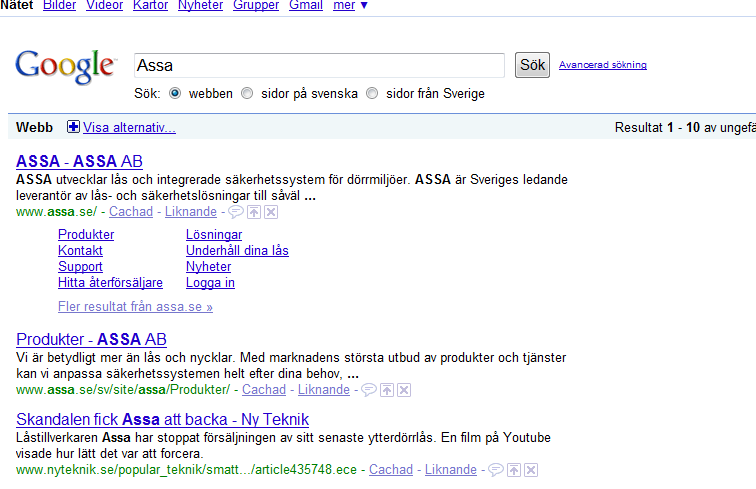Viewport: 756px width, 489px height.
Task: Open the Kontakt sitelink
Action: click(x=80, y=250)
